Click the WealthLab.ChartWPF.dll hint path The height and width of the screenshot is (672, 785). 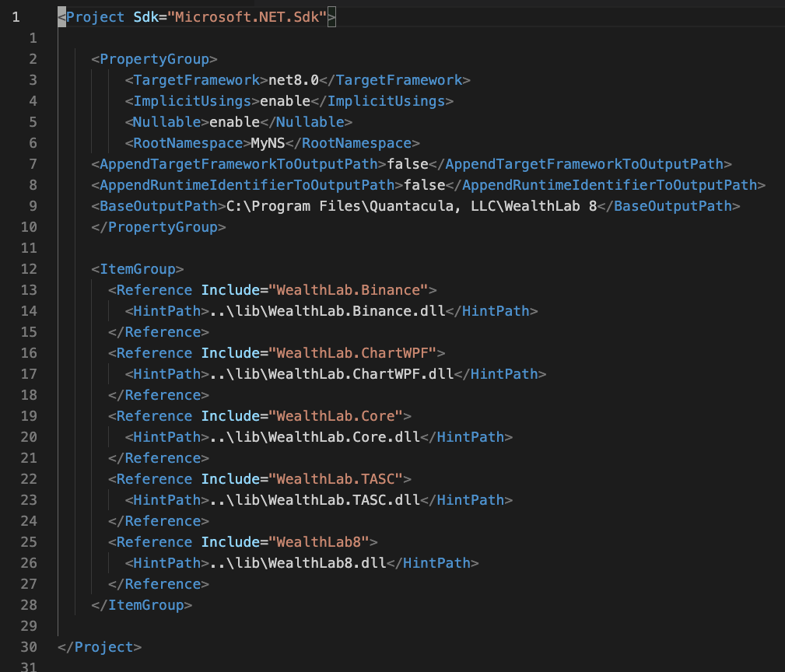[331, 374]
